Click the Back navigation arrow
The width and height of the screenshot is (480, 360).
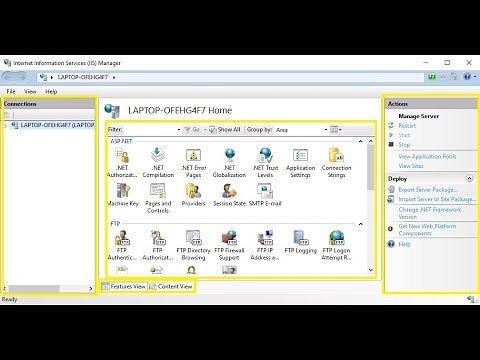8,77
